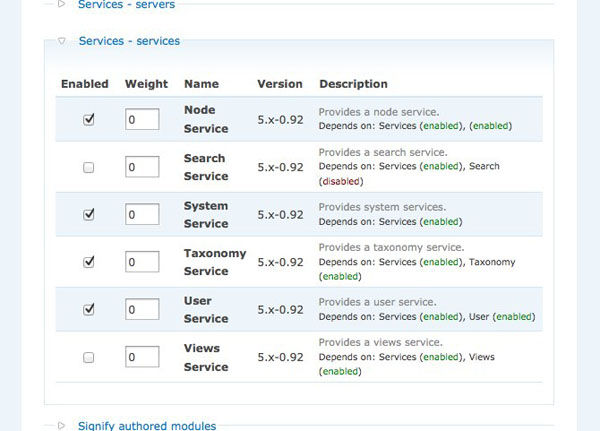This screenshot has width=600, height=431.
Task: Enable the Views Service checkbox
Action: coord(89,357)
